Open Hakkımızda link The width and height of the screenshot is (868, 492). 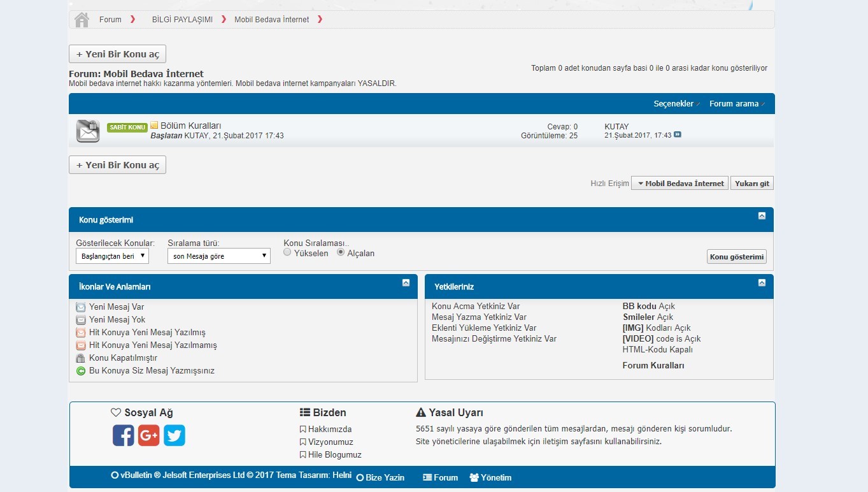pos(330,430)
